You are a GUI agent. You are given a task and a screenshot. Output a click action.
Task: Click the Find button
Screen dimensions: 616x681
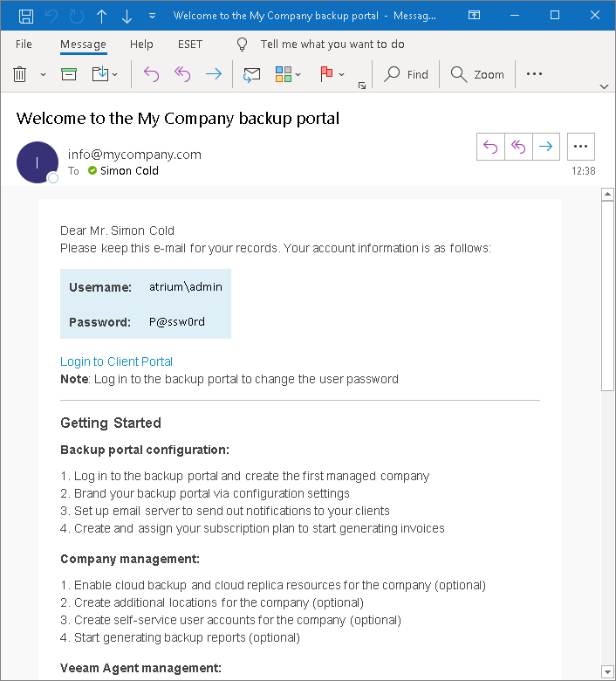pos(407,74)
